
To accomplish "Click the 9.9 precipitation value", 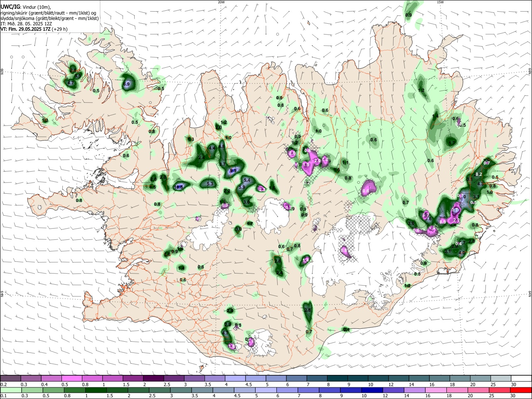I will coord(233,170).
